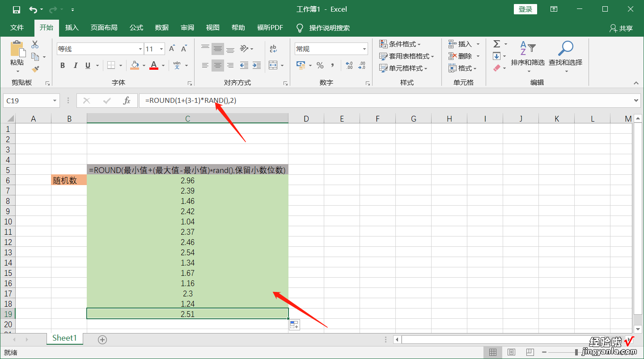The height and width of the screenshot is (359, 644).
Task: Open the font name dropdown
Action: [140, 49]
